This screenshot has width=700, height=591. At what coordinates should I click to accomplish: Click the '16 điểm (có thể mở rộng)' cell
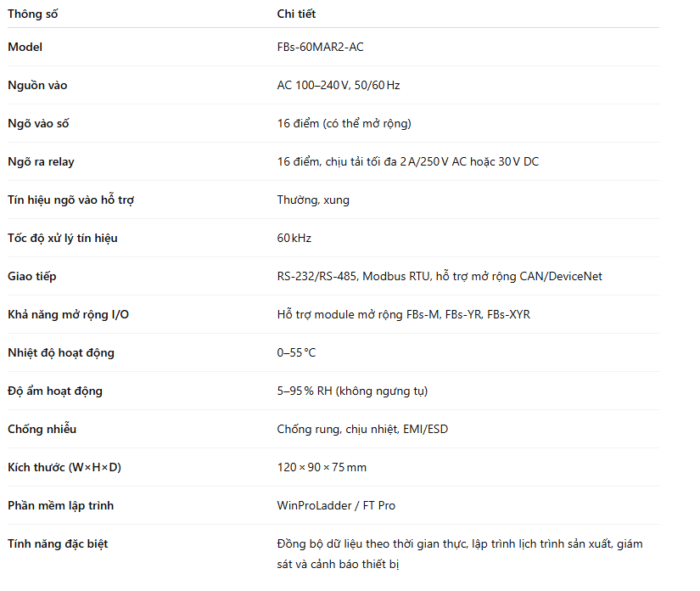tap(344, 123)
